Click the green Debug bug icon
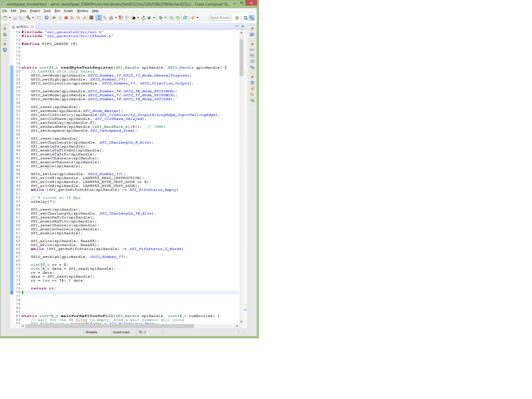532x399 pixels. (161, 18)
